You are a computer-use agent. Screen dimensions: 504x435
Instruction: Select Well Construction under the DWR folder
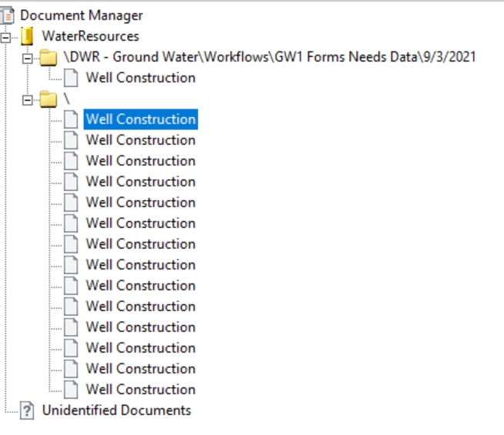(140, 78)
